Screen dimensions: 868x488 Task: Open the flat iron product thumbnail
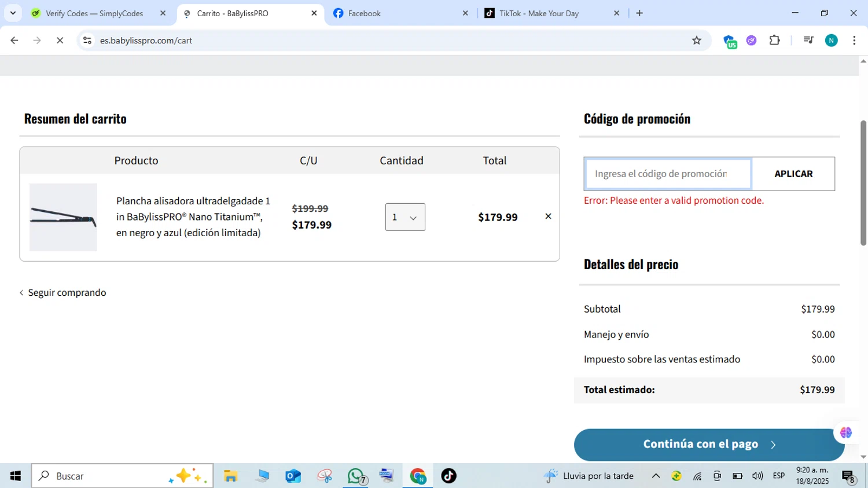point(63,217)
